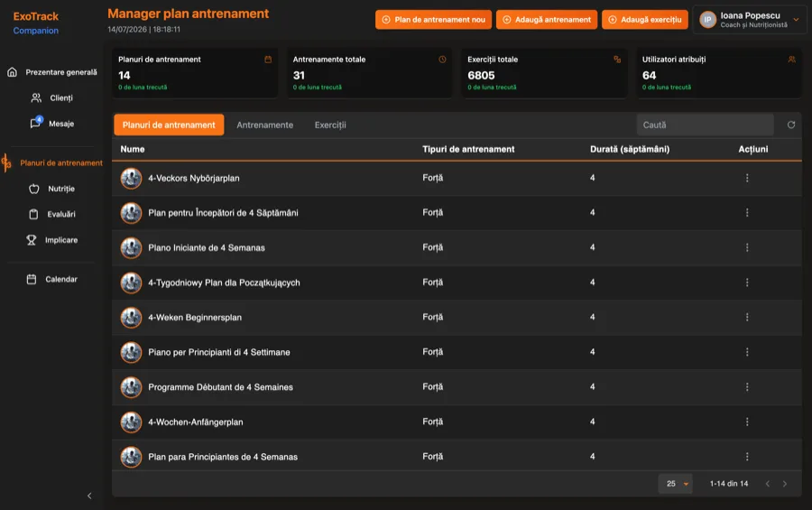The image size is (812, 510).
Task: Refresh the table with reload icon
Action: point(790,125)
